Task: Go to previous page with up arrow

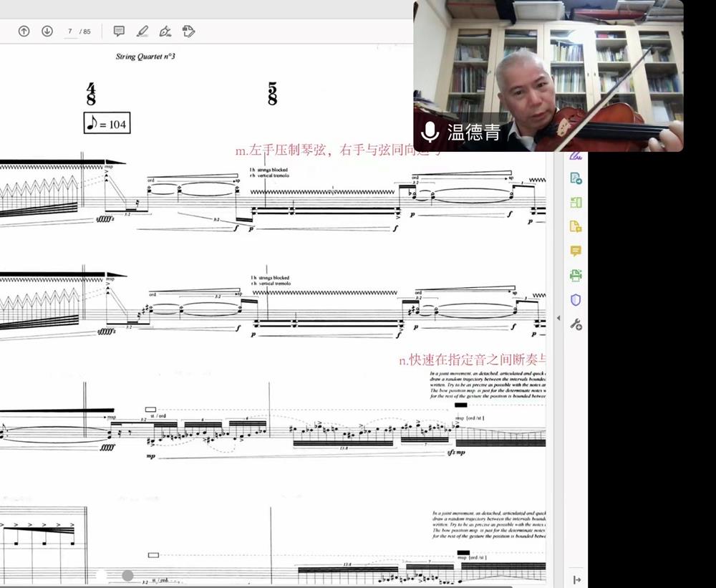Action: coord(24,32)
